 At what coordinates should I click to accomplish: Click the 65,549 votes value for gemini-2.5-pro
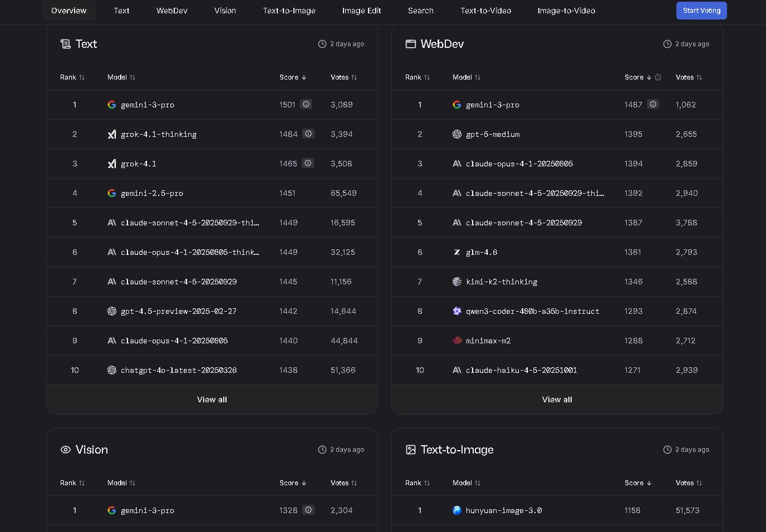[343, 193]
